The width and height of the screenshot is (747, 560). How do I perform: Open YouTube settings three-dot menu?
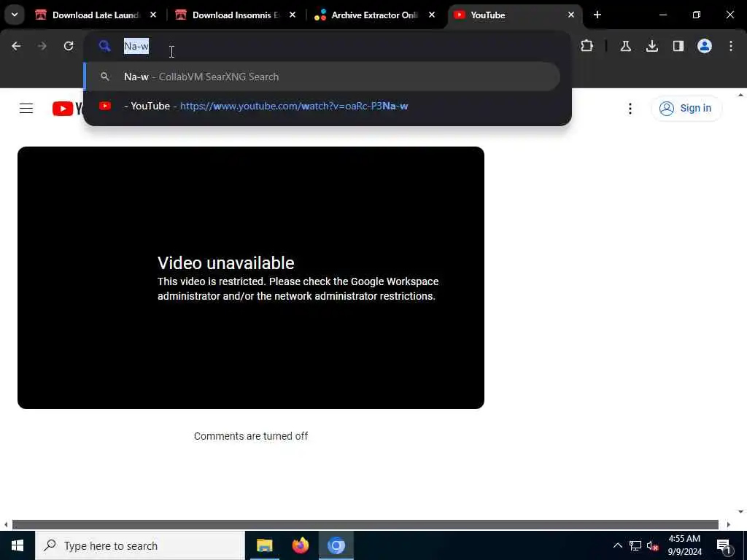tap(630, 109)
